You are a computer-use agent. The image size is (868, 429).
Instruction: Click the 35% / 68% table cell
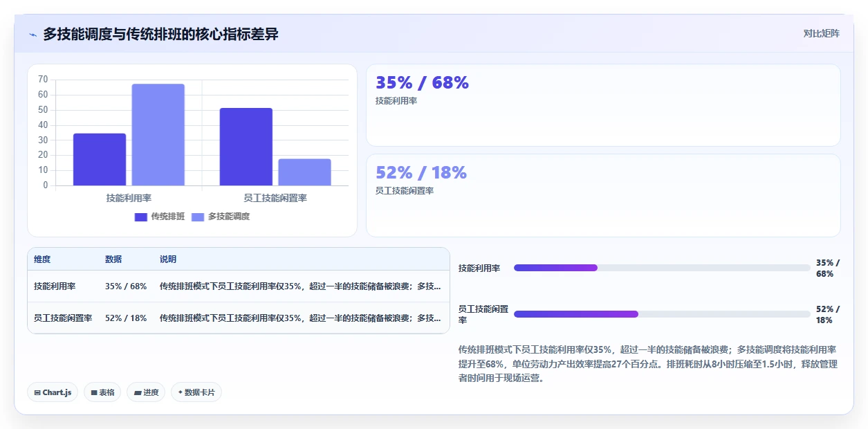126,286
